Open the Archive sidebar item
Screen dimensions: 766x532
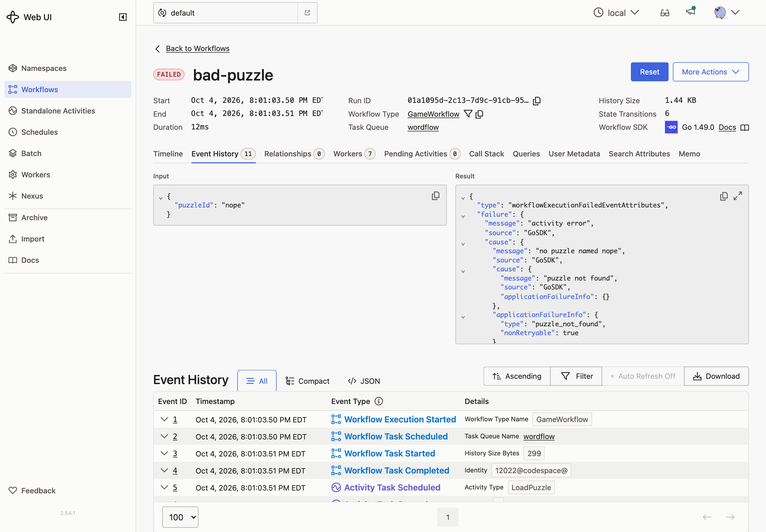(68, 217)
